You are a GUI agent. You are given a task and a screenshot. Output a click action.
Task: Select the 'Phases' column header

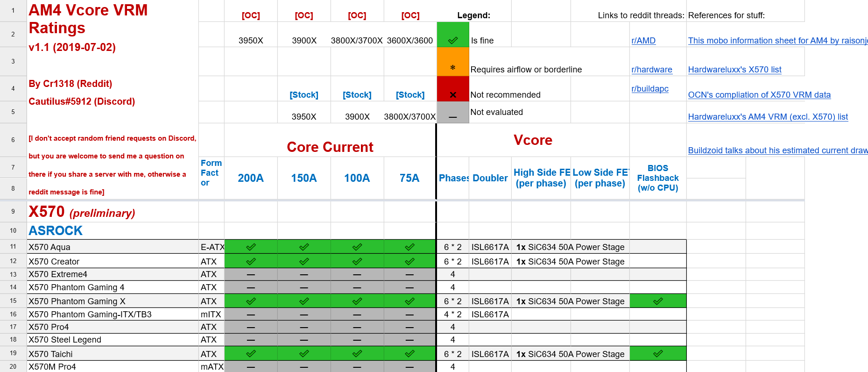(x=453, y=178)
